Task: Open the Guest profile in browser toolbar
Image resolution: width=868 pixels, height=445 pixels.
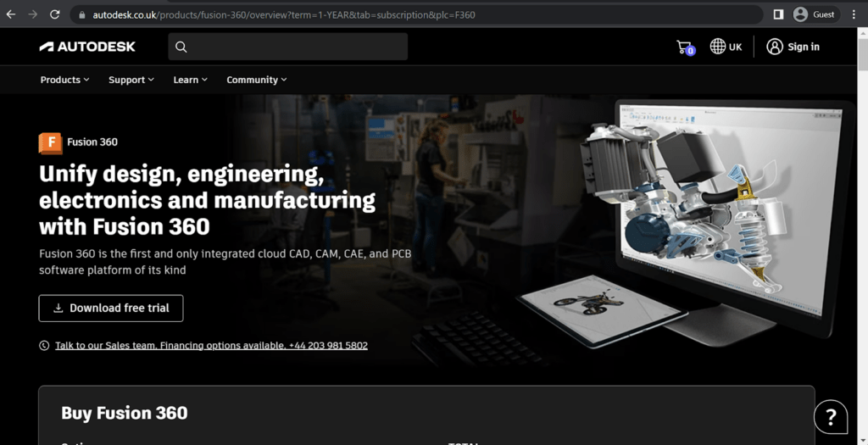Action: 814,14
